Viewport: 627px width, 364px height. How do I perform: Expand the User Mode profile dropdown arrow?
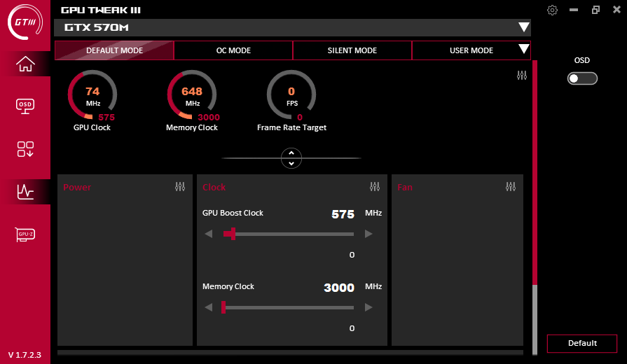[x=524, y=49]
